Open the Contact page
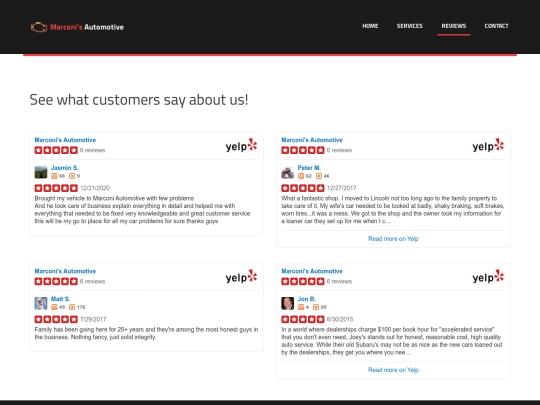This screenshot has height=405, width=540. coord(496,26)
